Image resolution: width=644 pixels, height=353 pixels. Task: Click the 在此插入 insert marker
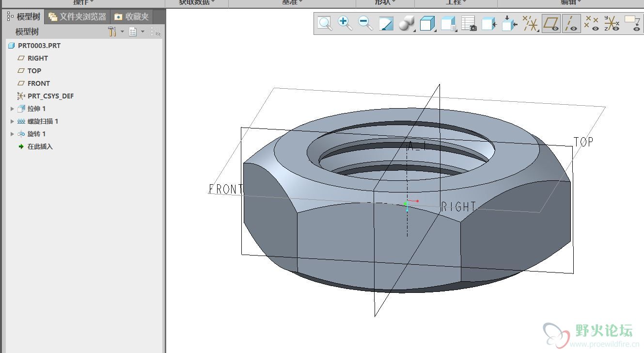point(40,146)
